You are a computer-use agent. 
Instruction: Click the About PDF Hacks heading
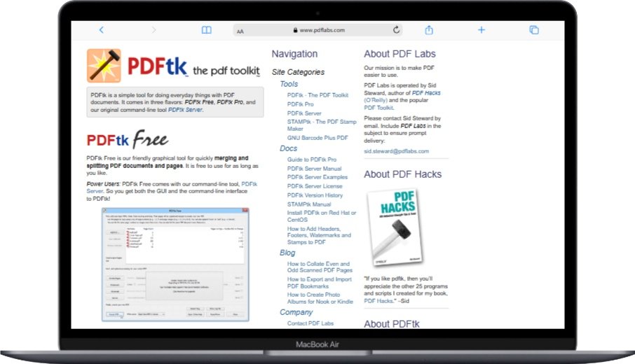click(x=402, y=174)
